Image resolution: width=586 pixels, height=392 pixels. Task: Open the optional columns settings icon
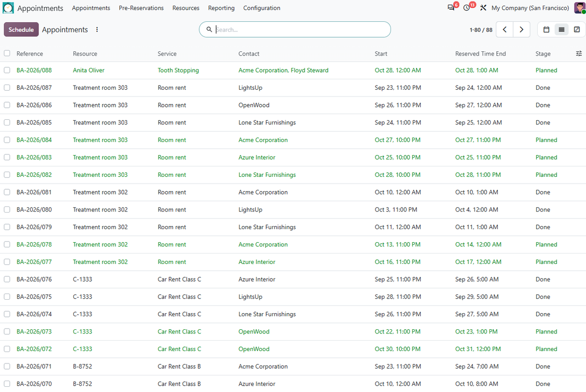click(579, 53)
